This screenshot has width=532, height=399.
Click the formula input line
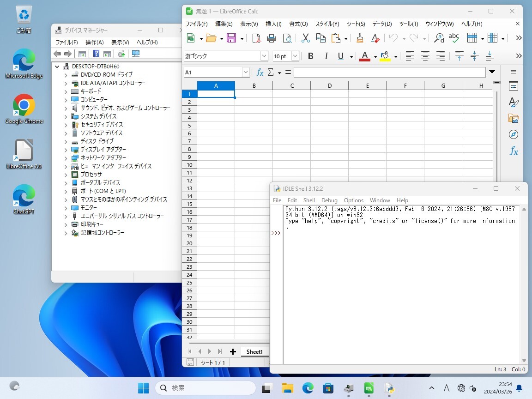[x=389, y=72]
